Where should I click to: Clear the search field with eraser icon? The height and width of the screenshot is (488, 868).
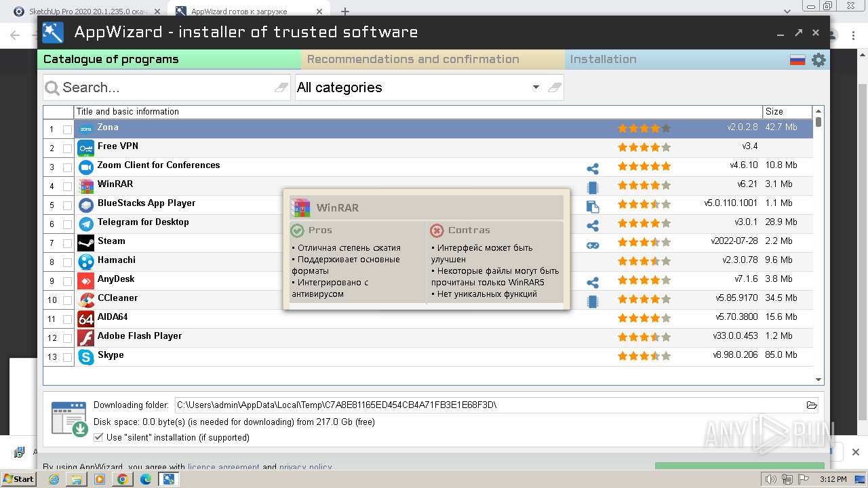coord(281,87)
